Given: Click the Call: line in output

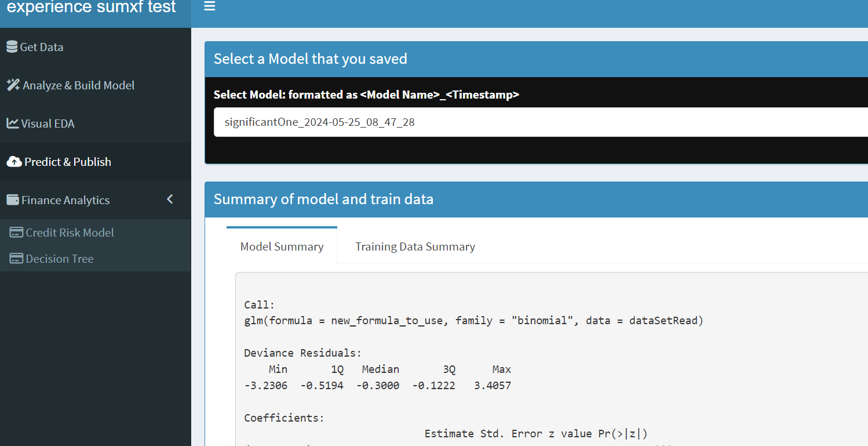Looking at the screenshot, I should [260, 305].
